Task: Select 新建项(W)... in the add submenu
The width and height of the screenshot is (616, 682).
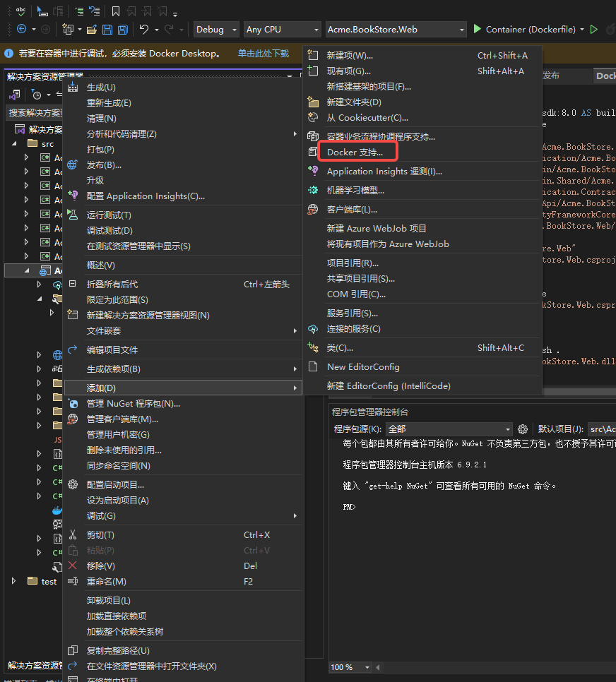Action: tap(422, 56)
